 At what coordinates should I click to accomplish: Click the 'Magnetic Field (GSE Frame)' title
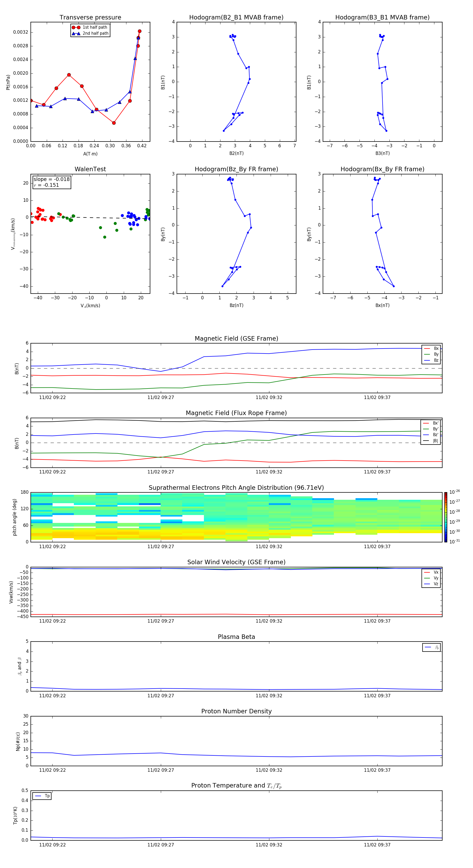(x=236, y=339)
